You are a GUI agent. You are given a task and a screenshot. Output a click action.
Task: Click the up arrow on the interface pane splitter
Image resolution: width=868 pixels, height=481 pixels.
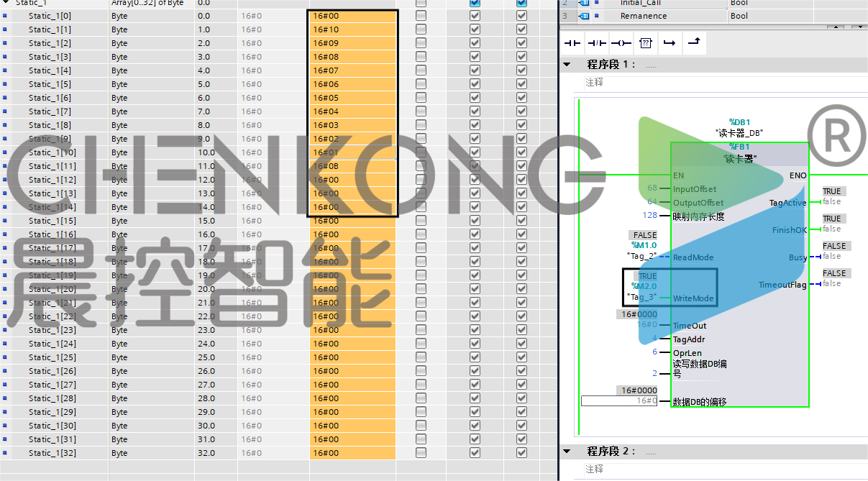835,27
